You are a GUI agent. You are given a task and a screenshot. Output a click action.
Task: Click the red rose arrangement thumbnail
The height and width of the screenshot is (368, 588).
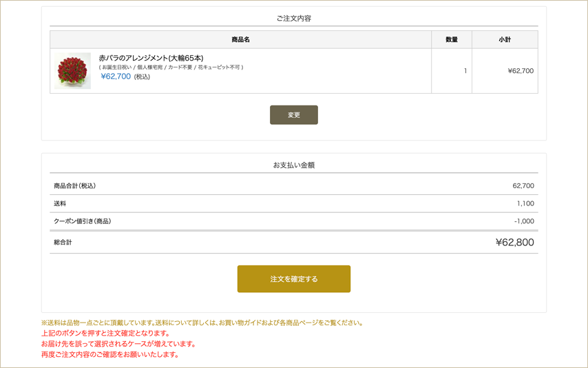coord(73,71)
